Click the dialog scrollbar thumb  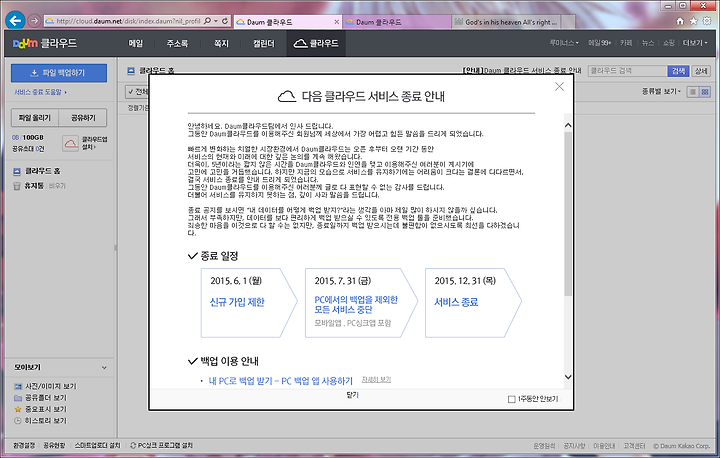pyautogui.click(x=568, y=214)
